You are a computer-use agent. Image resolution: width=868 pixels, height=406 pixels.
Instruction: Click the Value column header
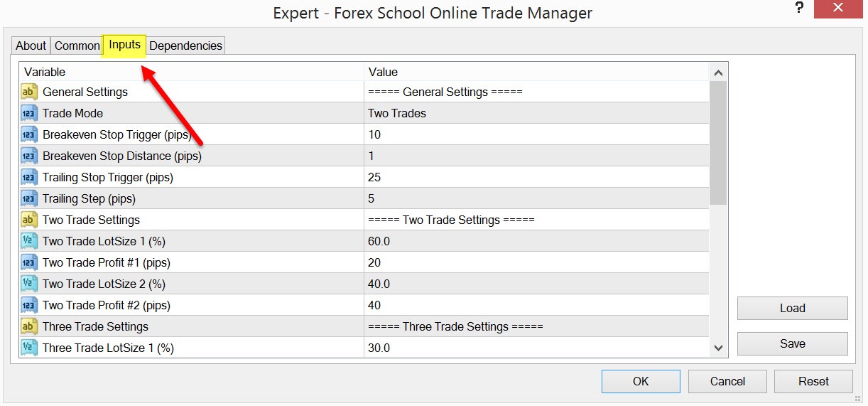click(x=537, y=72)
